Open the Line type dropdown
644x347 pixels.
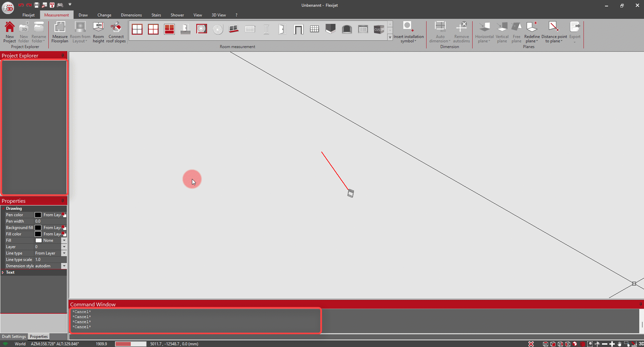point(64,253)
